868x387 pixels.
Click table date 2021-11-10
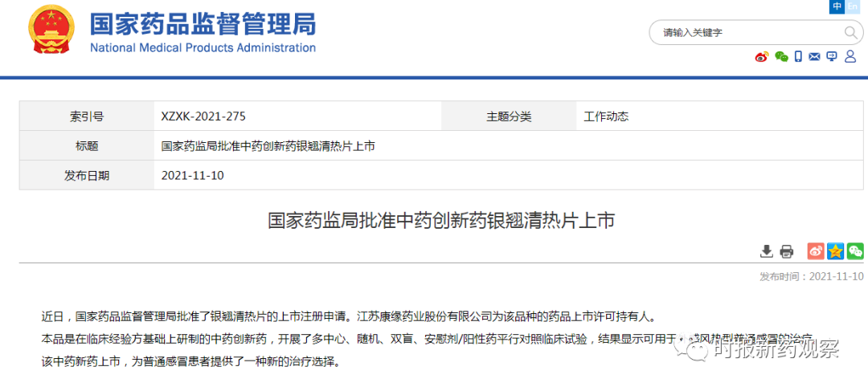tap(192, 176)
